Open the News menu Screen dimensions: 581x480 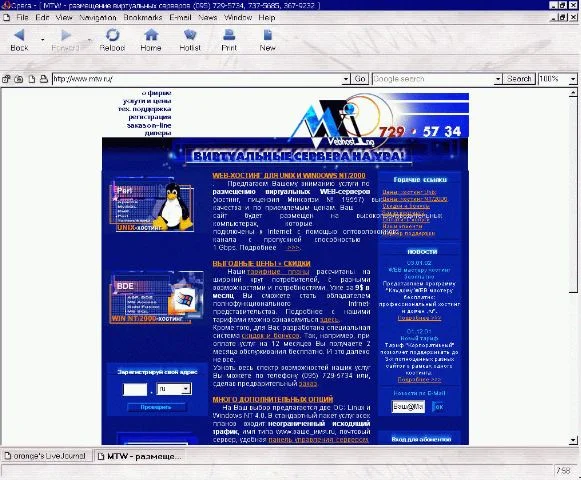tap(208, 17)
